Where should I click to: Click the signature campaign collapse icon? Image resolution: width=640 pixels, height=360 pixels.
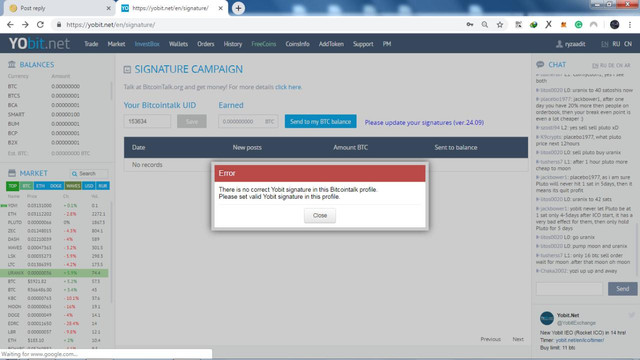[127, 70]
